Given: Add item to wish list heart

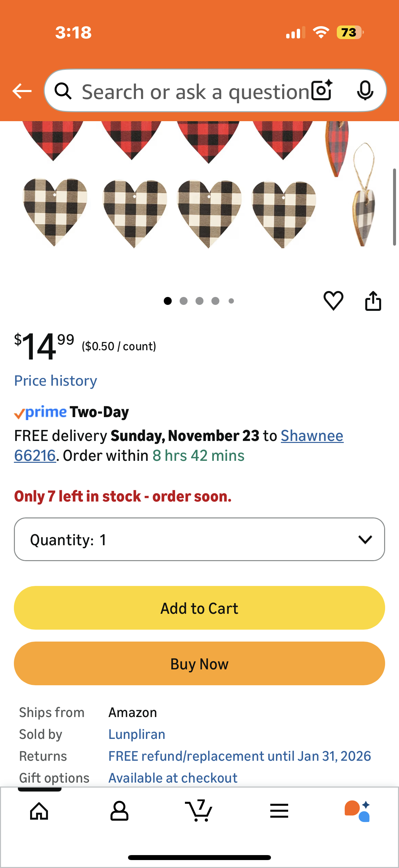Looking at the screenshot, I should 333,301.
